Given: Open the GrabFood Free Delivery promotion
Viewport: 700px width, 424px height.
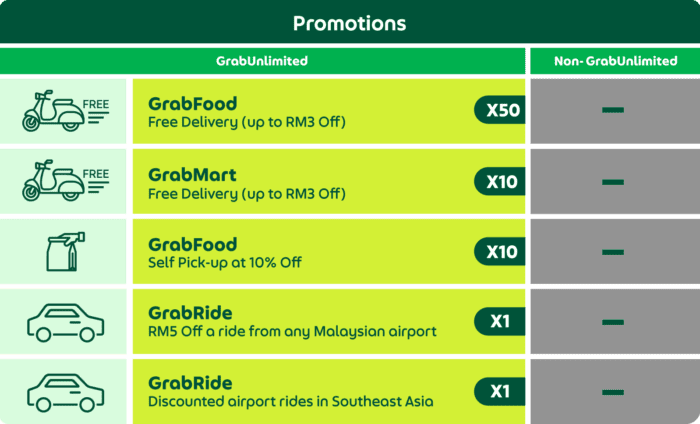Looking at the screenshot, I should click(329, 111).
